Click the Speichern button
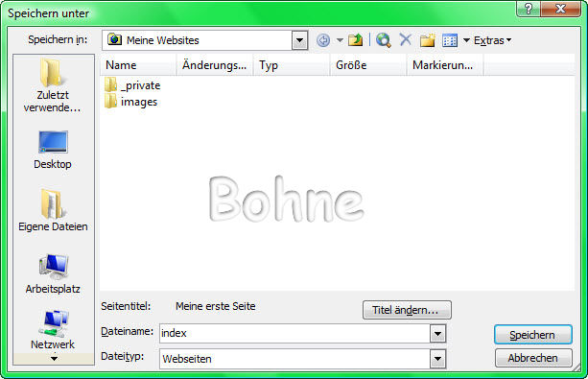This screenshot has width=588, height=379. [533, 334]
